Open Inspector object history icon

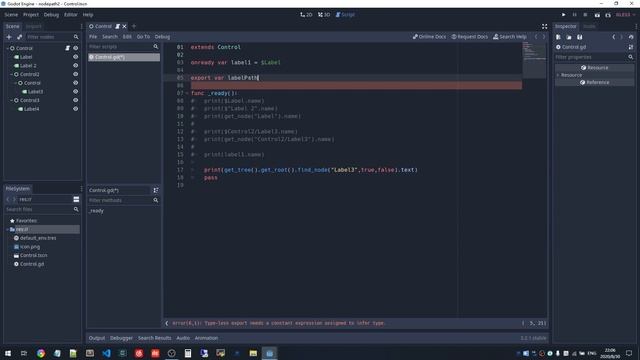pos(631,37)
